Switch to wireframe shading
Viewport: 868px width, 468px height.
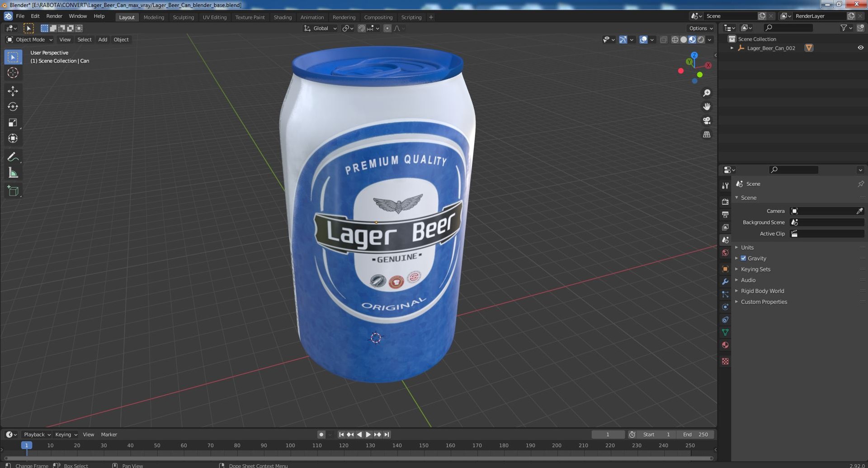click(675, 40)
